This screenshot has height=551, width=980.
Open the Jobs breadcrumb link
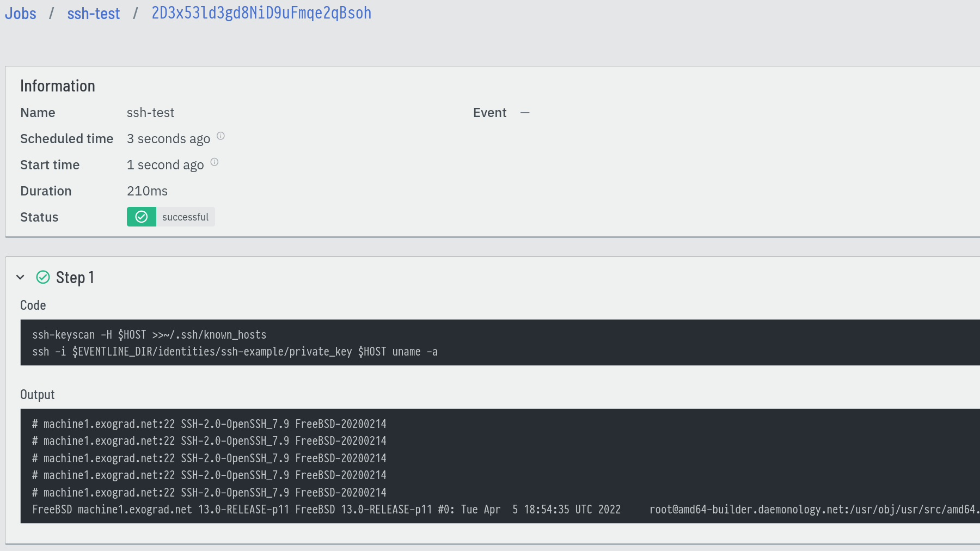tap(21, 13)
